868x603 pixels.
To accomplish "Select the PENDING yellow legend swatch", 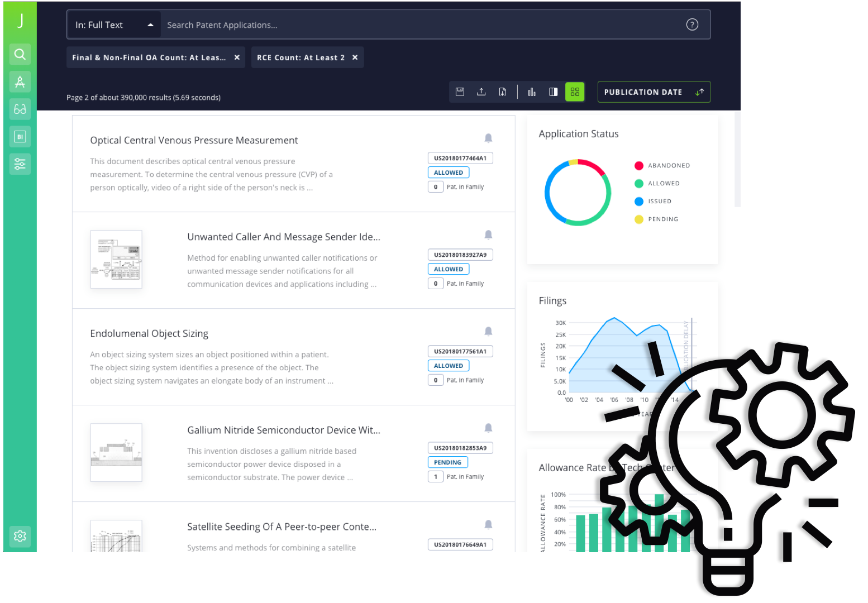I will (x=639, y=219).
